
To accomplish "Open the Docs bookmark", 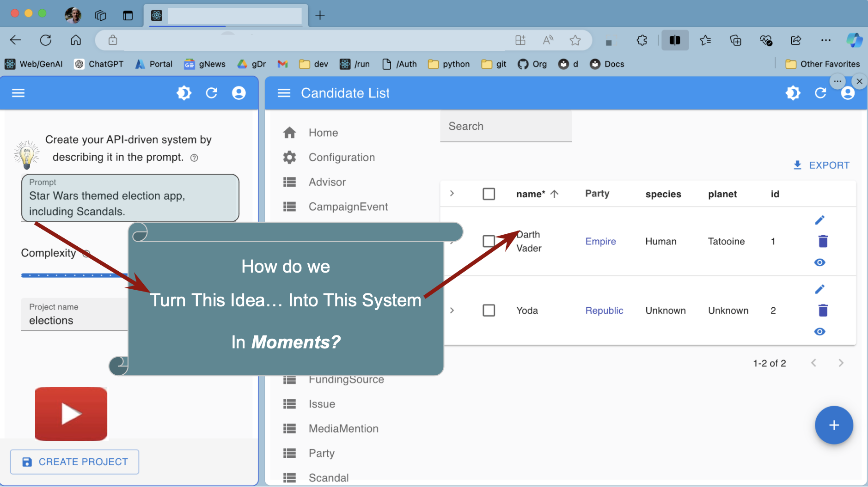I will [607, 64].
